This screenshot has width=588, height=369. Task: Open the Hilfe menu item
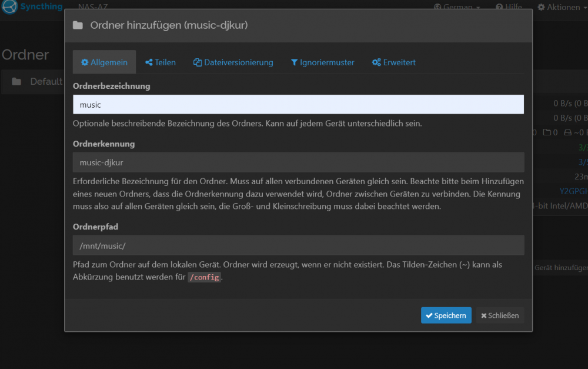click(509, 6)
